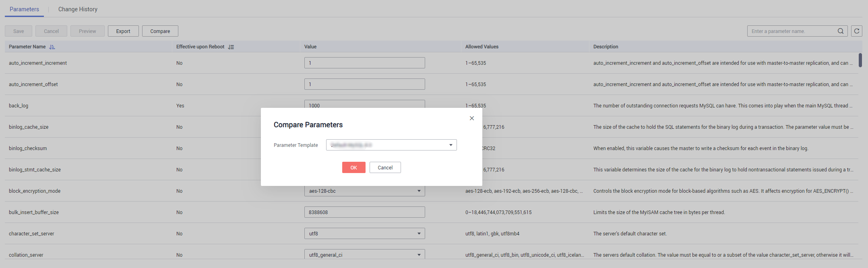Click 'Yes' reboot value for back_log
This screenshot has width=868, height=268.
click(x=180, y=106)
